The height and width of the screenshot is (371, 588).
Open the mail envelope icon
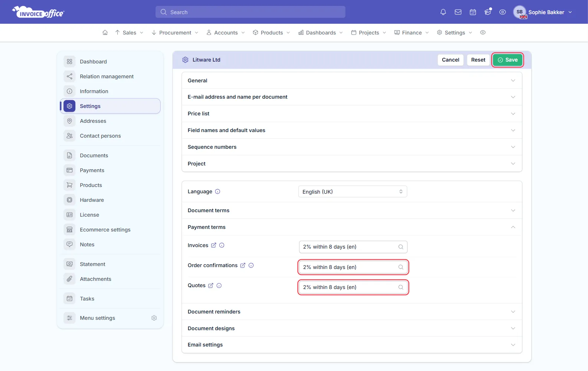(458, 12)
